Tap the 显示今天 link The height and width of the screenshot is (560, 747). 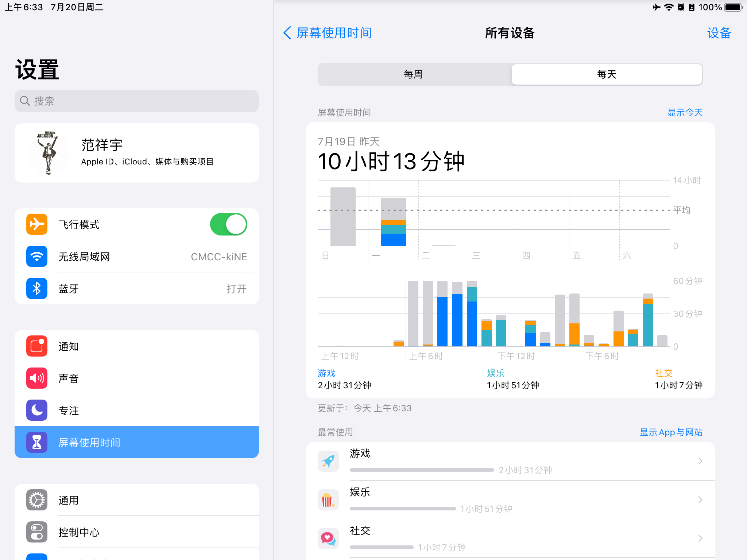coord(685,113)
